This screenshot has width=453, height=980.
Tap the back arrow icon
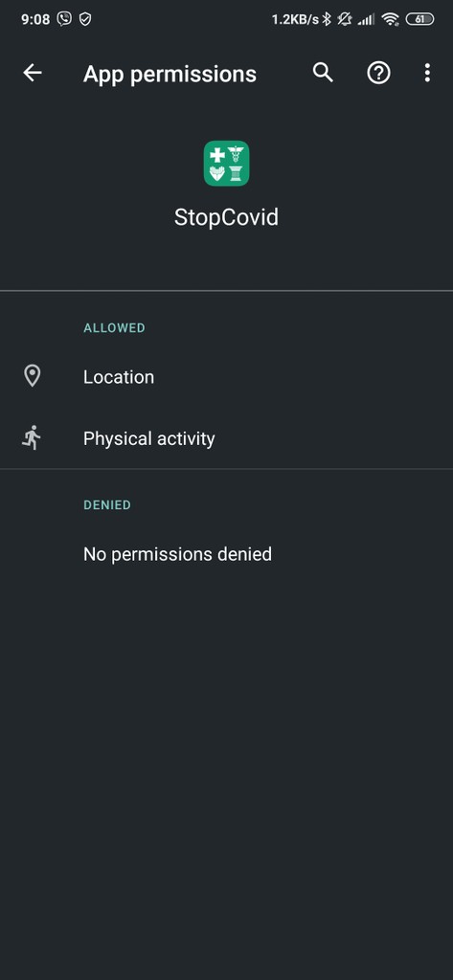(33, 73)
